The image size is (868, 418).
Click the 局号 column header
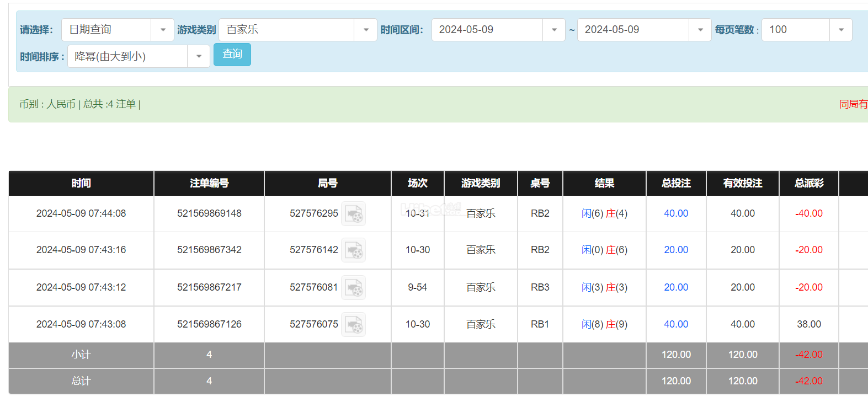coord(328,183)
